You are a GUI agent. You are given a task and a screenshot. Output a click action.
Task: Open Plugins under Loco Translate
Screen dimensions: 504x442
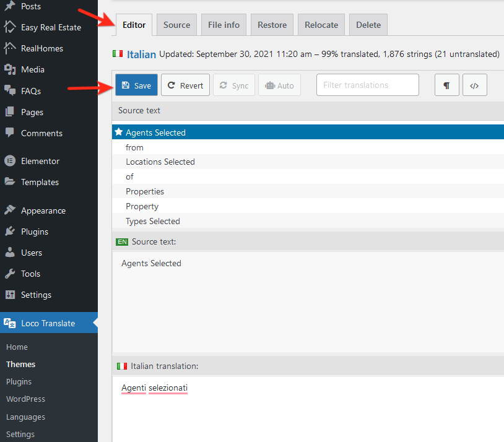[19, 381]
